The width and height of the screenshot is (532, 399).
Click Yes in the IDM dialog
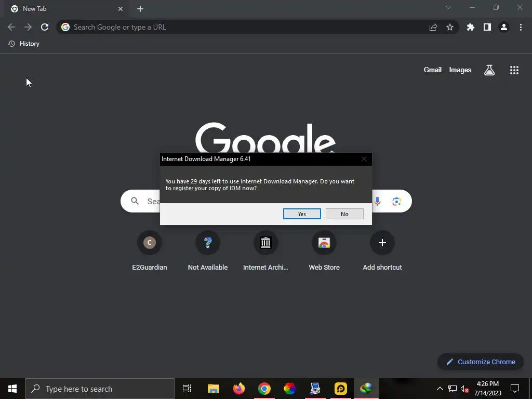click(x=302, y=214)
